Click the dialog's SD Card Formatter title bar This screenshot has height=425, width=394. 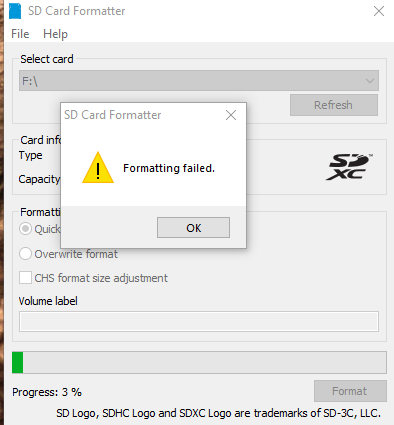pos(142,115)
